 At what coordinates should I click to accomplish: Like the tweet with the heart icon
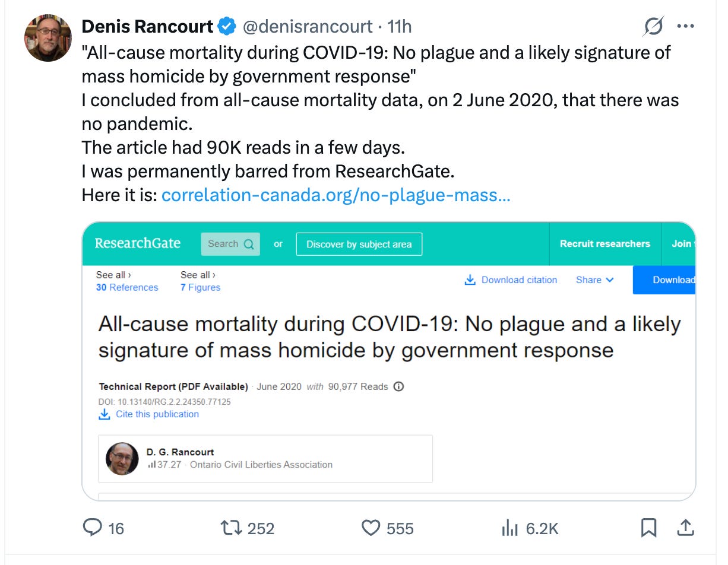click(371, 528)
